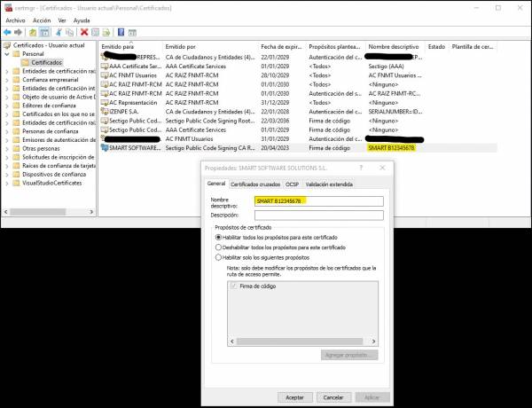Image resolution: width=532 pixels, height=408 pixels.
Task: Click the Aplicar button
Action: pyautogui.click(x=372, y=397)
